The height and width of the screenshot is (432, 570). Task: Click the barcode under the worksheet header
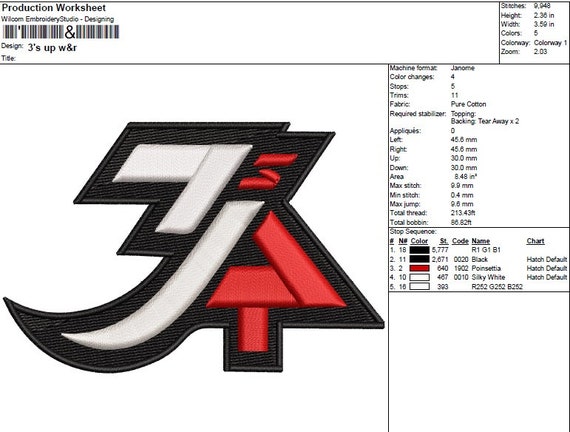[61, 32]
